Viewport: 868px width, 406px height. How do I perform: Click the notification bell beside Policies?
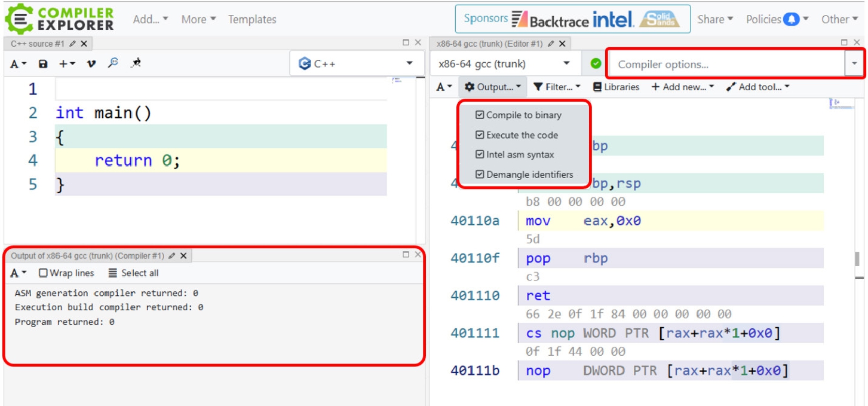[792, 19]
